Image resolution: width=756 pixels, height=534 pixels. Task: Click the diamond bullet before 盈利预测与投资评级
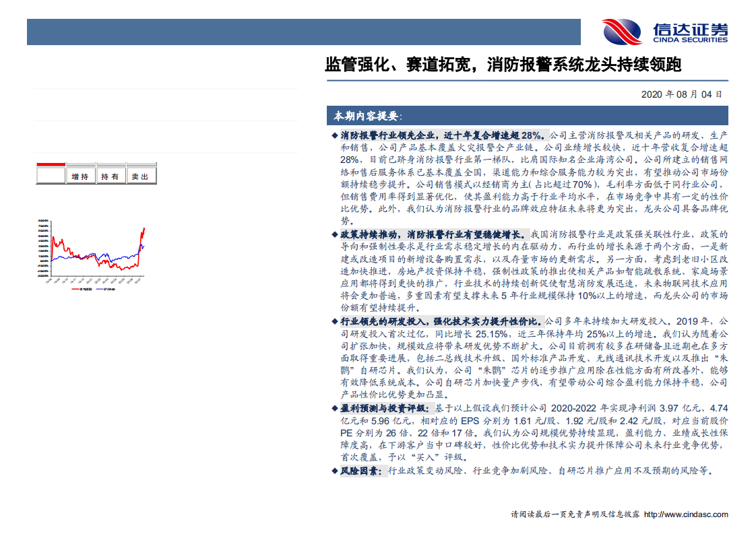(x=335, y=408)
